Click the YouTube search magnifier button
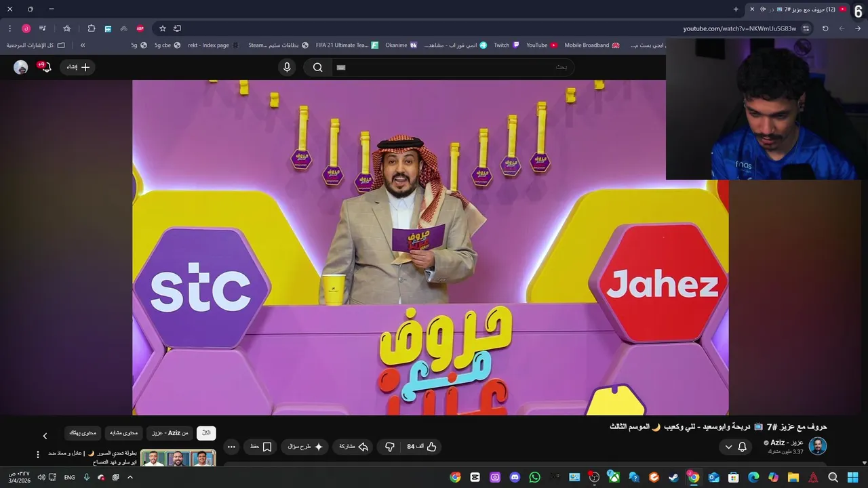This screenshot has width=868, height=488. (317, 67)
